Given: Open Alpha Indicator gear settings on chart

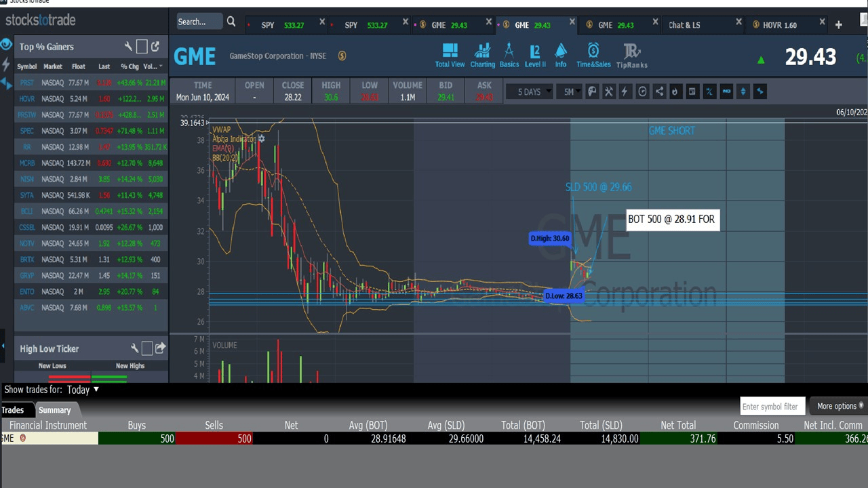Looking at the screenshot, I should coord(261,139).
